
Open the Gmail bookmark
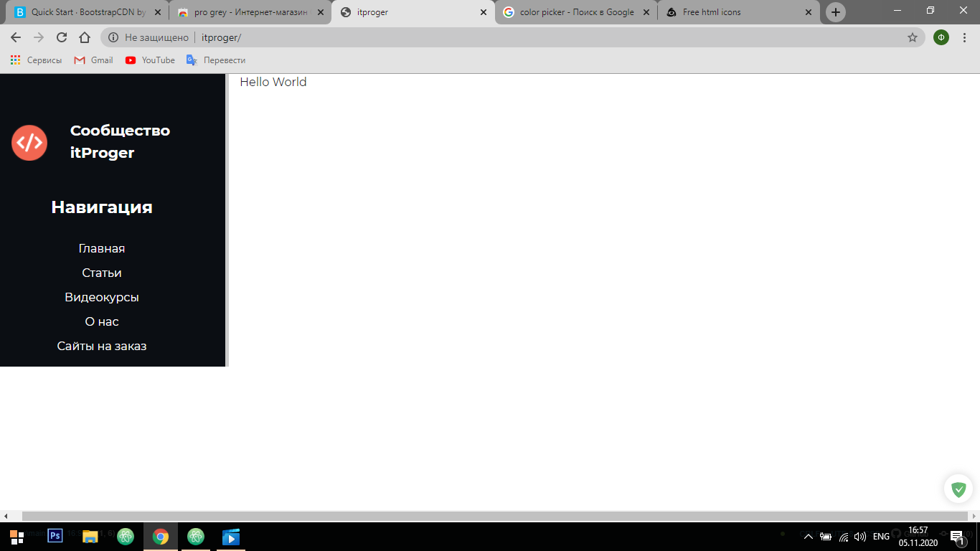click(94, 60)
